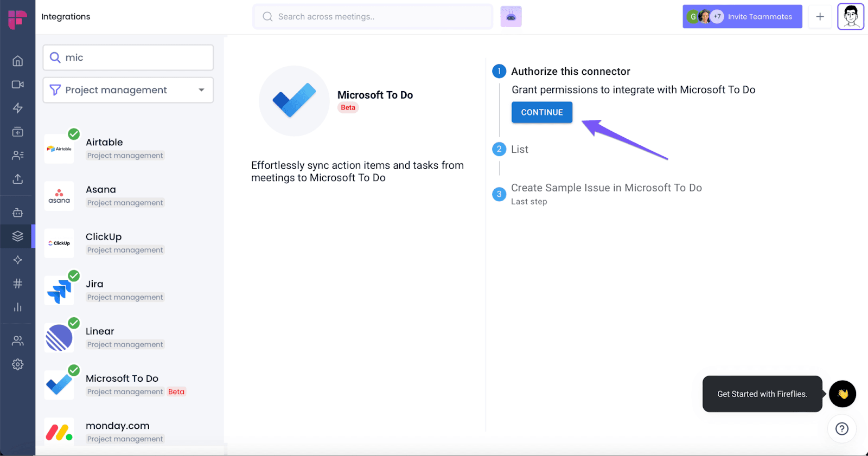Open the robot bot sidebar icon
Image resolution: width=868 pixels, height=456 pixels.
click(18, 213)
